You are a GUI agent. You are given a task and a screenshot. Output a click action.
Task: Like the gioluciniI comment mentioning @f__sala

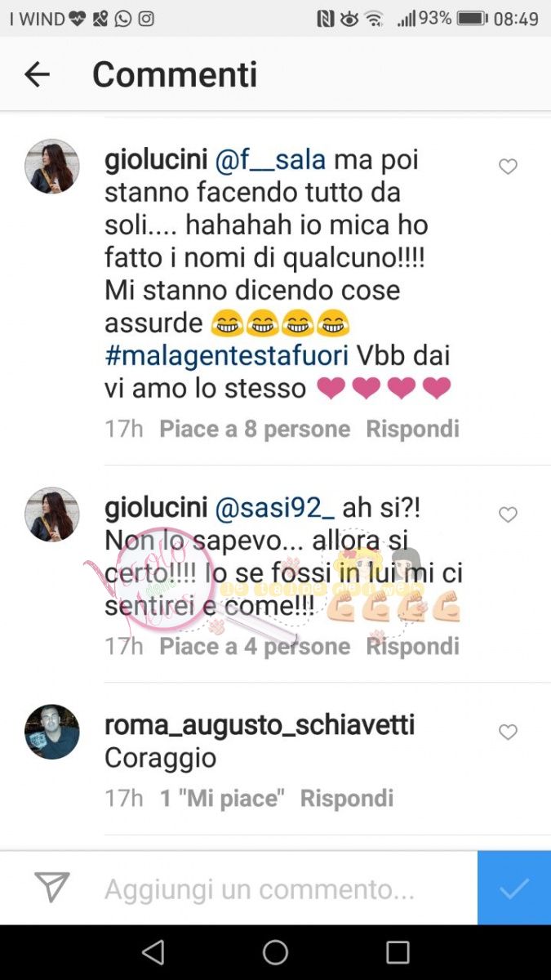click(508, 167)
